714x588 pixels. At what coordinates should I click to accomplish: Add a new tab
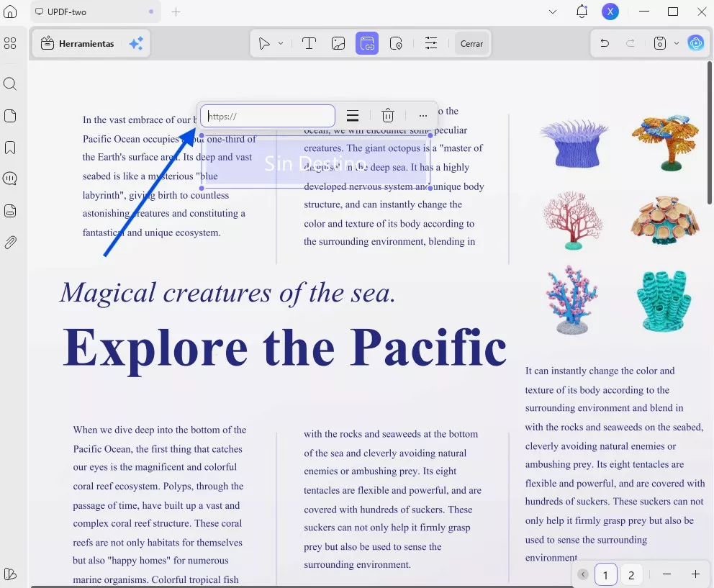[176, 12]
